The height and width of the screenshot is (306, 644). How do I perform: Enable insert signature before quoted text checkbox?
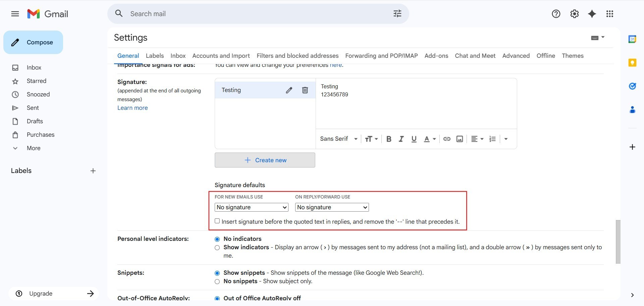217,221
